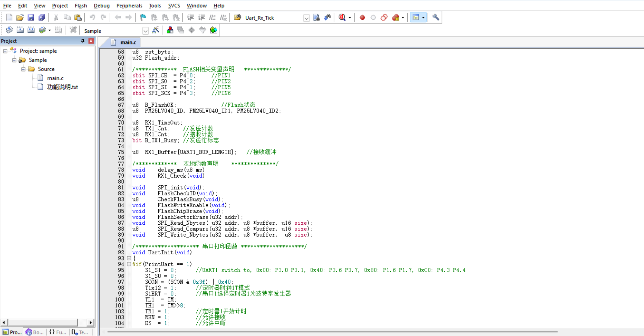Open the Window menu

point(196,5)
